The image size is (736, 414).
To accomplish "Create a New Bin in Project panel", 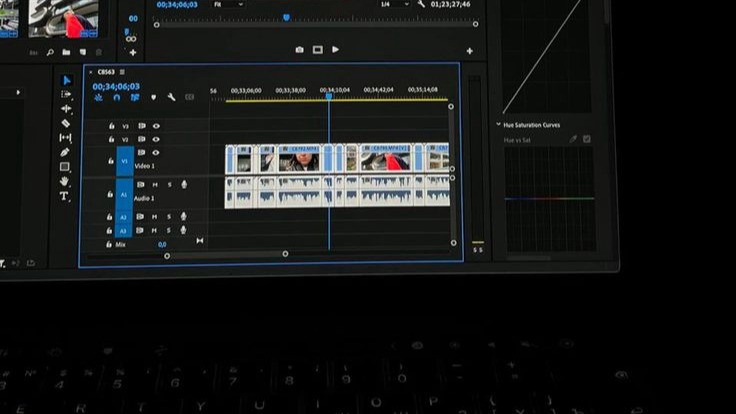I will click(x=66, y=52).
